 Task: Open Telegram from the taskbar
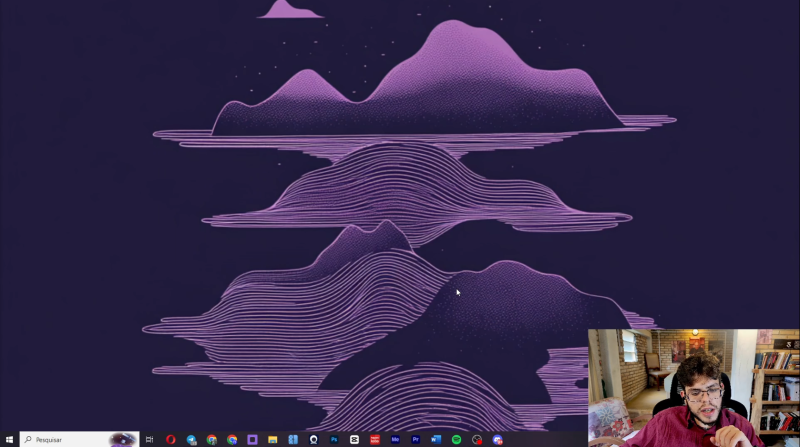[191, 439]
